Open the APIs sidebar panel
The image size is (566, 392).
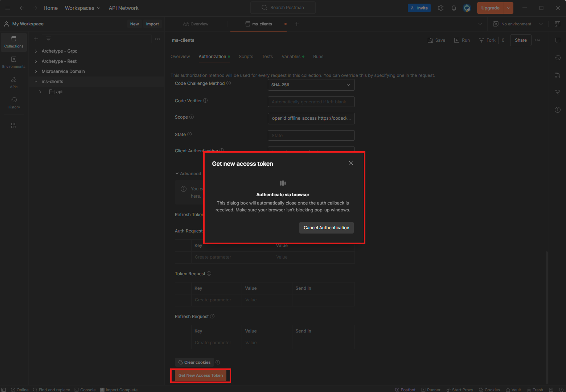14,83
